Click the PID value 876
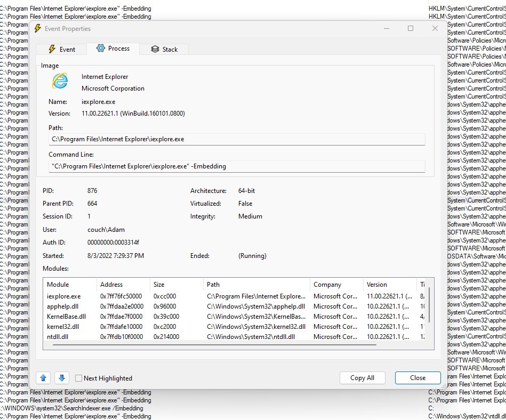The image size is (506, 420). pos(92,191)
